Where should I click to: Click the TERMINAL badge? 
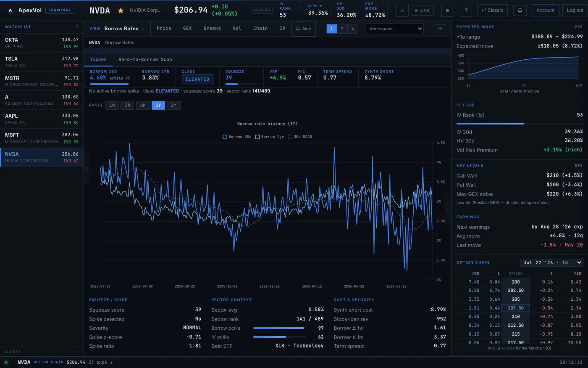60,10
